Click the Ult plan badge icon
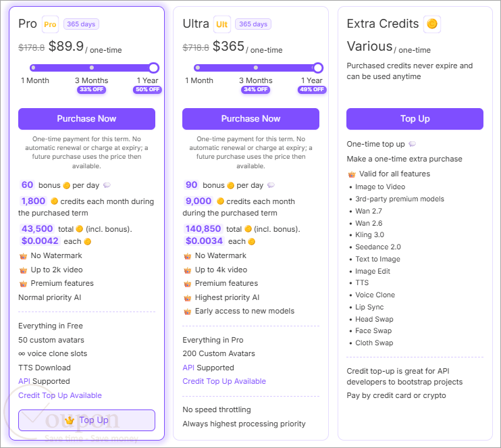The image size is (501, 448). pyautogui.click(x=221, y=24)
